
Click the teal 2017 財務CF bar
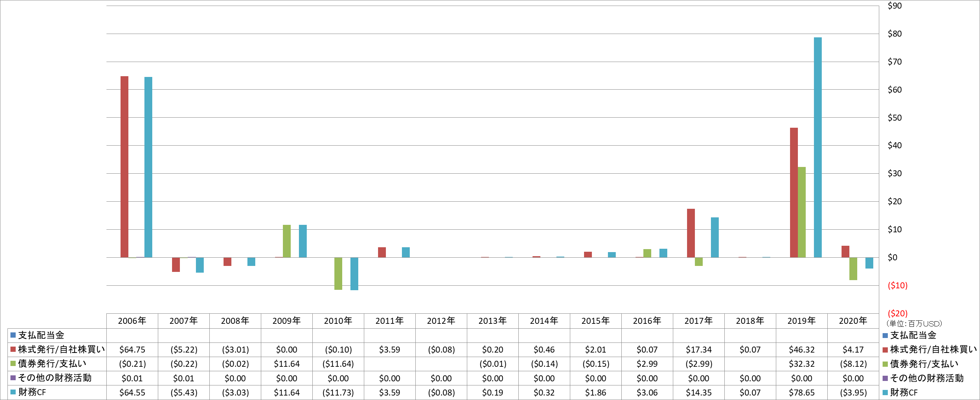click(714, 237)
